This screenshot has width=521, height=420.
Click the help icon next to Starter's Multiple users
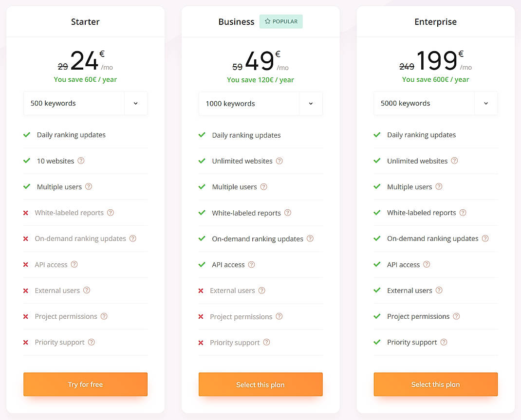[x=89, y=186]
